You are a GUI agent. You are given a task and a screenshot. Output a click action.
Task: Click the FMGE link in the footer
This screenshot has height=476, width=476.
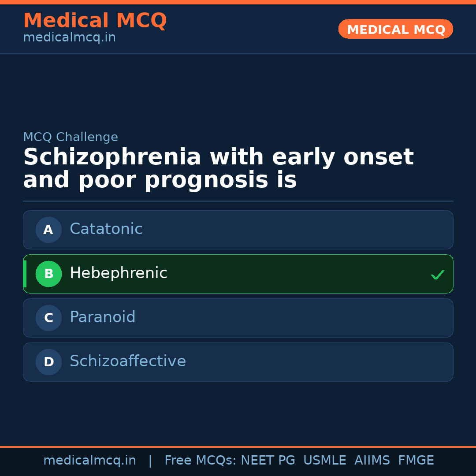[x=416, y=460]
